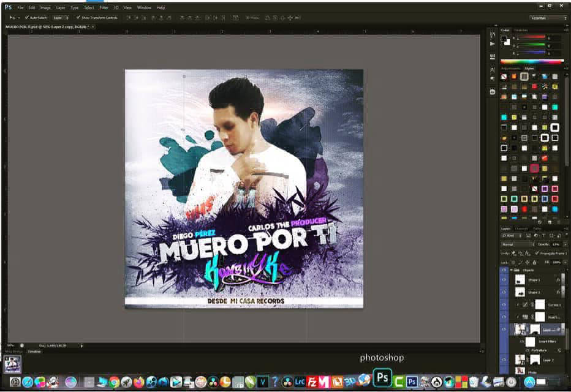The width and height of the screenshot is (571, 392).
Task: Filter layers by type T icon
Action: [x=543, y=236]
